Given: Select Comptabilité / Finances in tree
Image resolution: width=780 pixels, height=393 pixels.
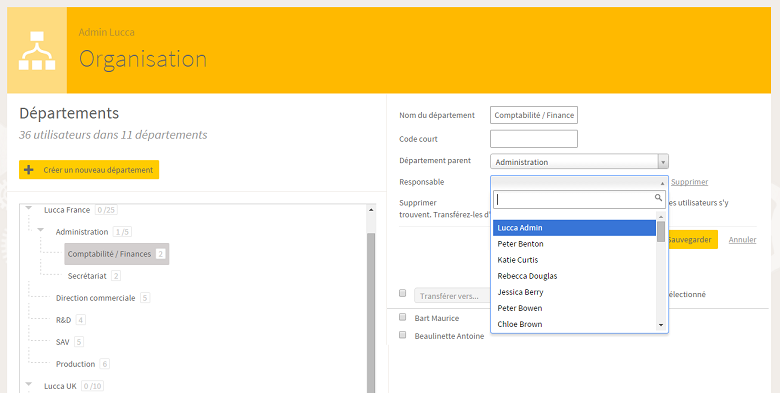Looking at the screenshot, I should pos(117,254).
